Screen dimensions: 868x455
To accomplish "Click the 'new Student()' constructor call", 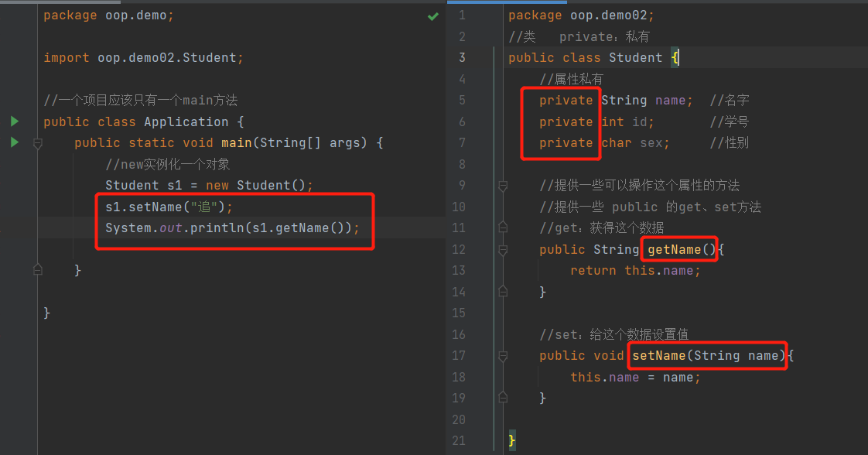I will coord(255,186).
